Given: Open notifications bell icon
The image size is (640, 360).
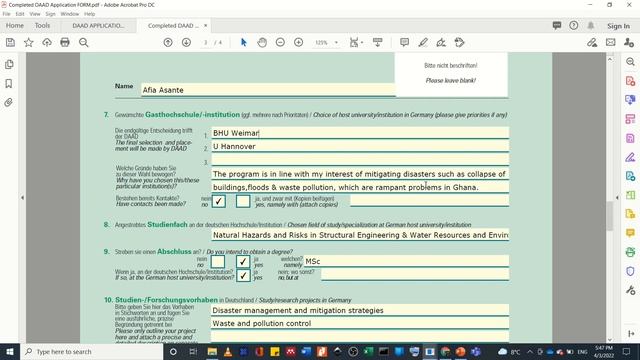Looking at the screenshot, I should [x=591, y=25].
